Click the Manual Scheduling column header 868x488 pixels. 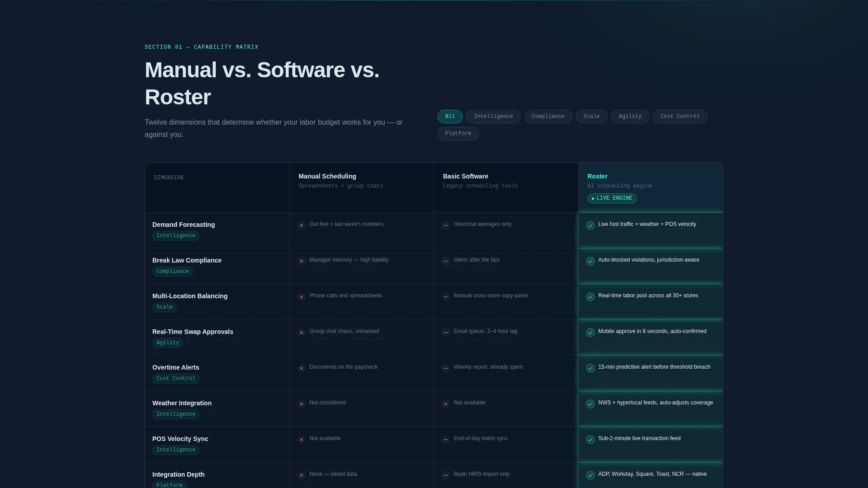327,176
